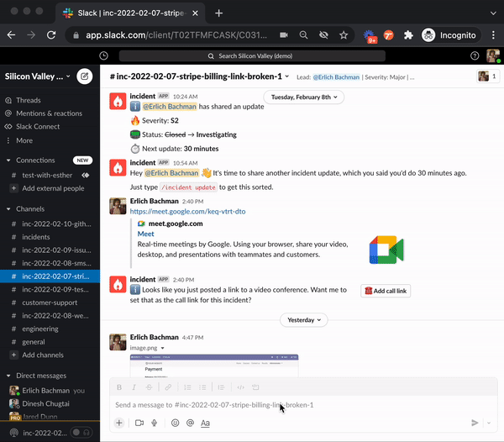Click the blockquote formatting icon

point(221,387)
